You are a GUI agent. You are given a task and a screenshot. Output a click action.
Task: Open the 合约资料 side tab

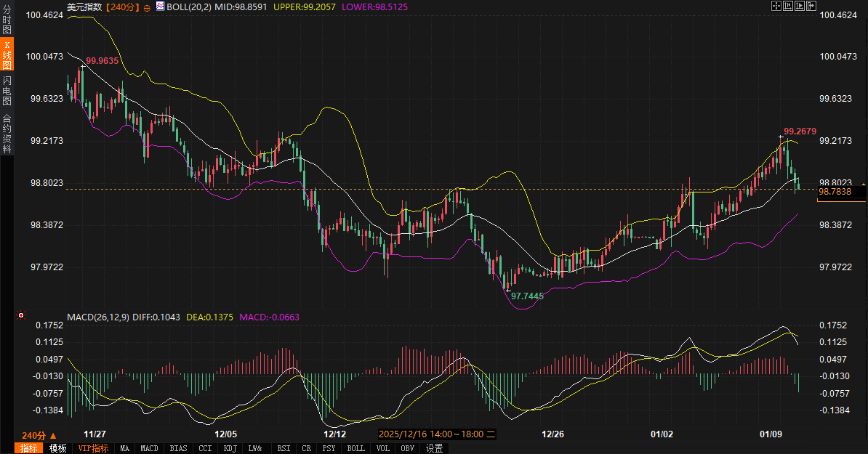click(7, 133)
